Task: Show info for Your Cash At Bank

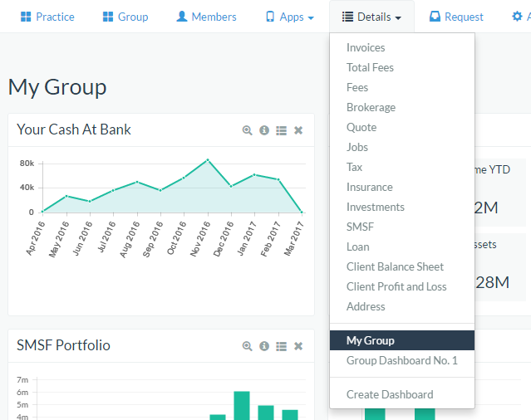Action: pyautogui.click(x=264, y=130)
